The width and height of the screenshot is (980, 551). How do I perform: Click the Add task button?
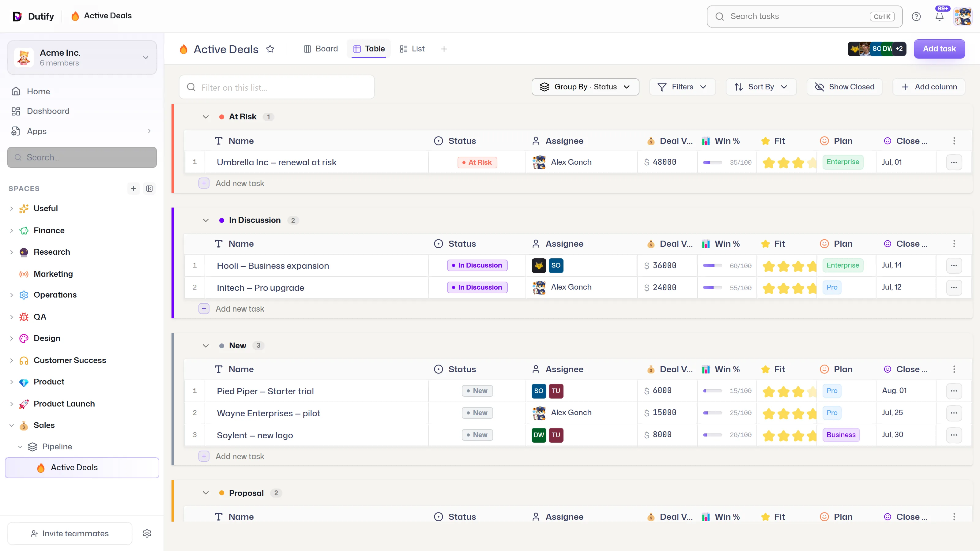point(939,49)
